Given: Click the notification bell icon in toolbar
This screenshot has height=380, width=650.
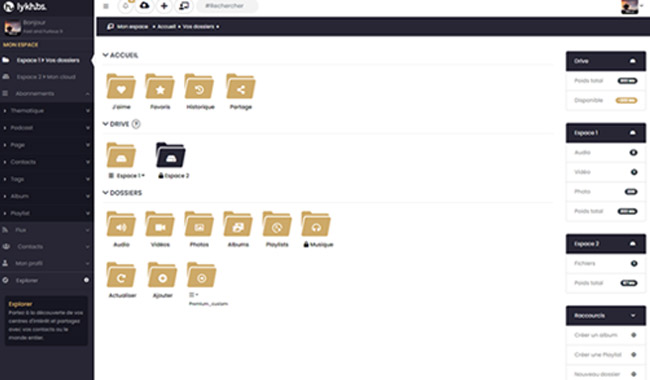Looking at the screenshot, I should coord(126,6).
